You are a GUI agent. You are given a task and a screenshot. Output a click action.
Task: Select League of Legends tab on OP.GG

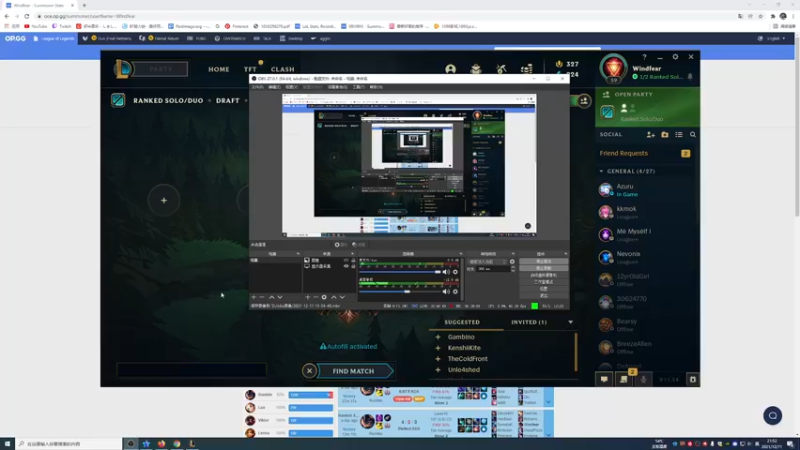[54, 38]
